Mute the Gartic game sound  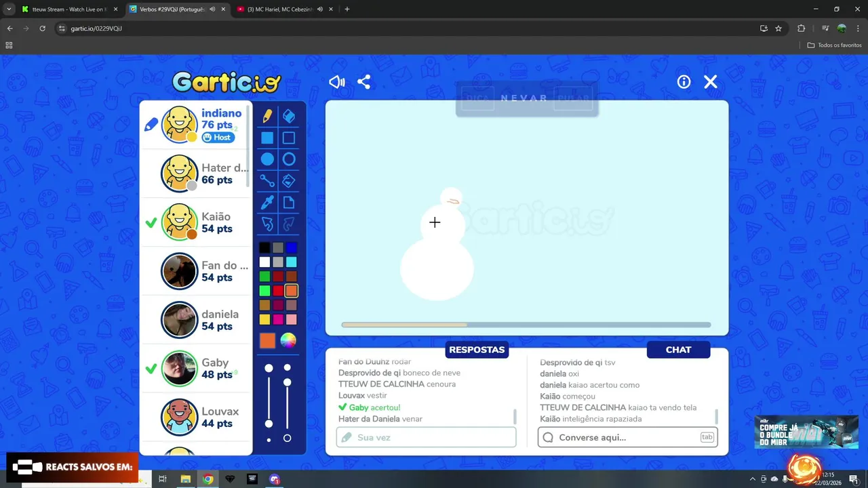pos(337,82)
